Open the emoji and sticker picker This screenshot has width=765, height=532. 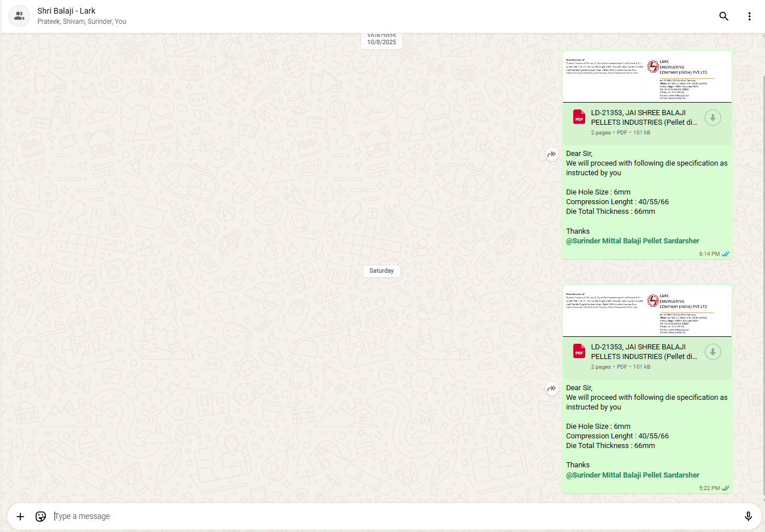(x=41, y=516)
